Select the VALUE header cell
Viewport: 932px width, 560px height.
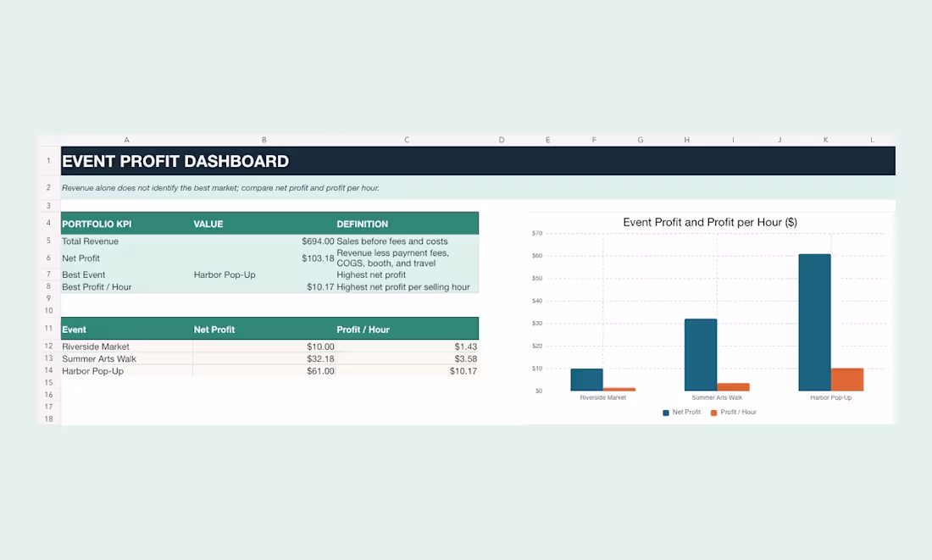[264, 224]
